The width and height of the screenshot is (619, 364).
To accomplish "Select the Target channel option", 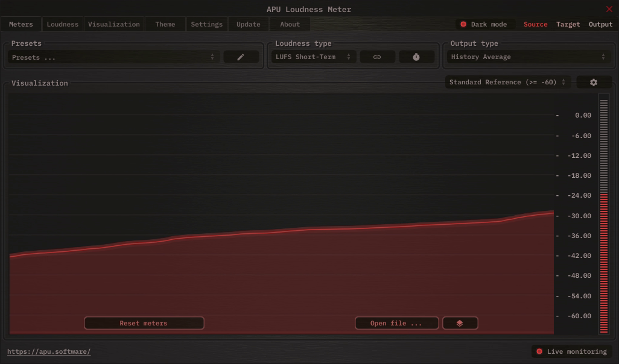I will coord(568,24).
